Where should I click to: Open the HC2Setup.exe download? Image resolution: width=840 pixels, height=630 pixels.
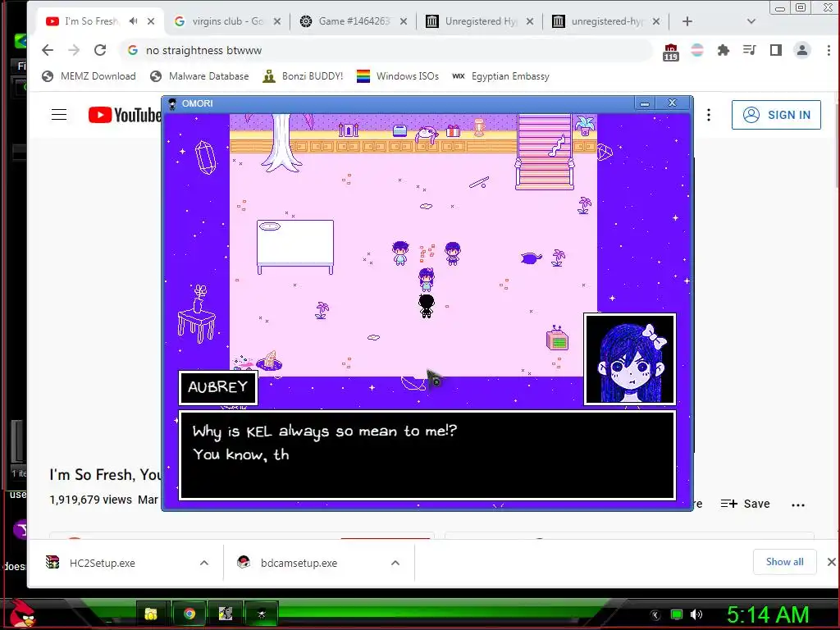pyautogui.click(x=102, y=563)
